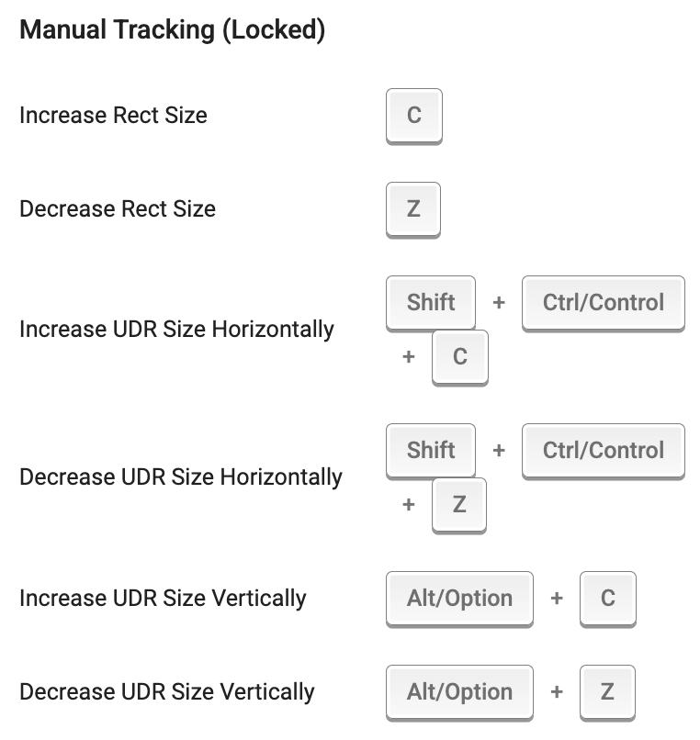700x740 pixels.
Task: Select the Decrease UDR Size Horizontally label
Action: coord(180,477)
